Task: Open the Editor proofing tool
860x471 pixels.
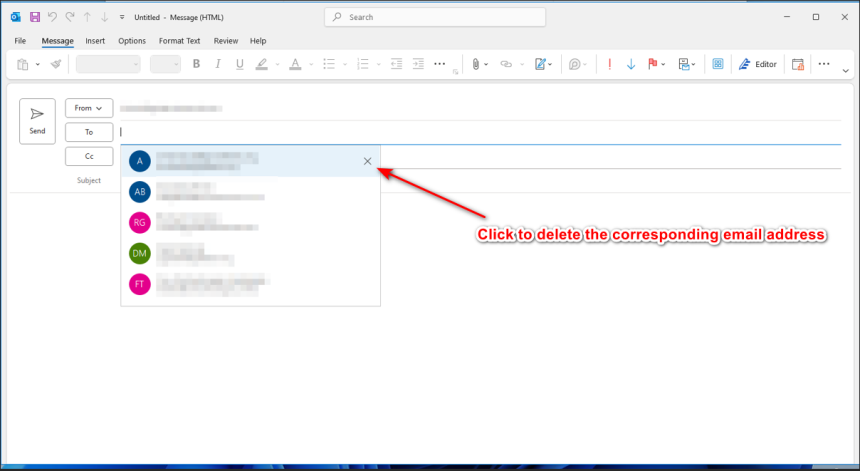Action: (x=758, y=64)
